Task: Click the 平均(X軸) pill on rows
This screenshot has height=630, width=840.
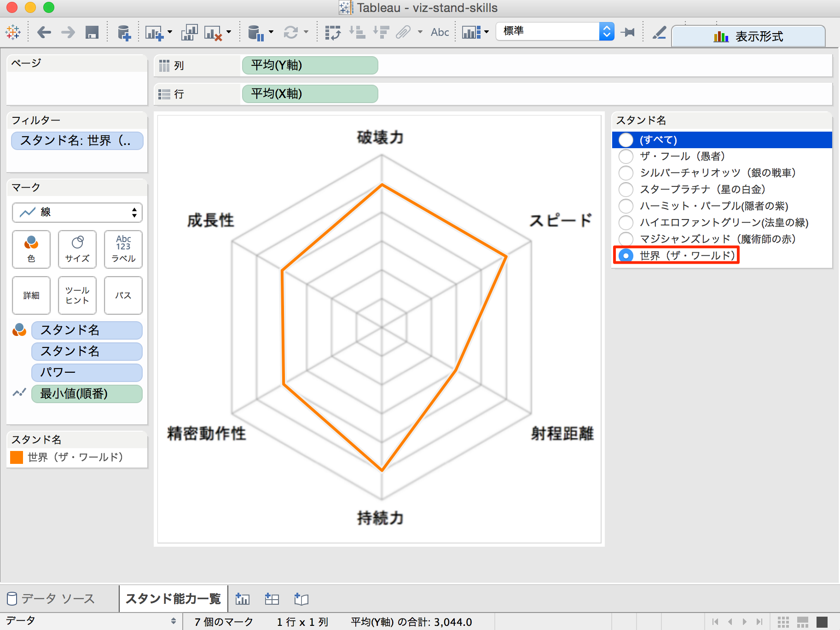Action: 310,94
